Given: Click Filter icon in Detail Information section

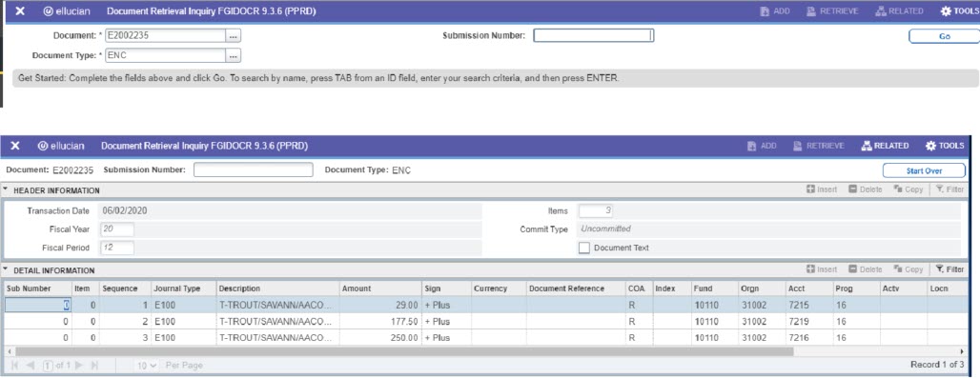Looking at the screenshot, I should click(x=950, y=269).
